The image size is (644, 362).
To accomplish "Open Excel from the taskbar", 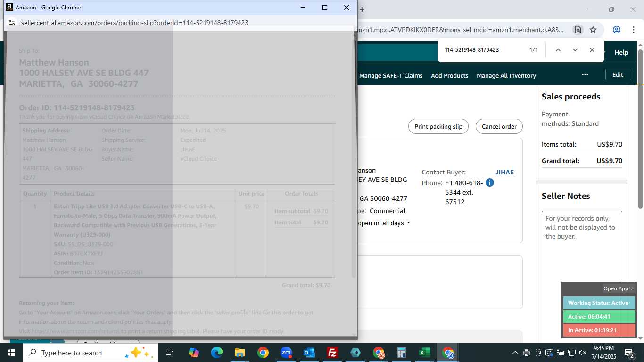I will point(425,353).
